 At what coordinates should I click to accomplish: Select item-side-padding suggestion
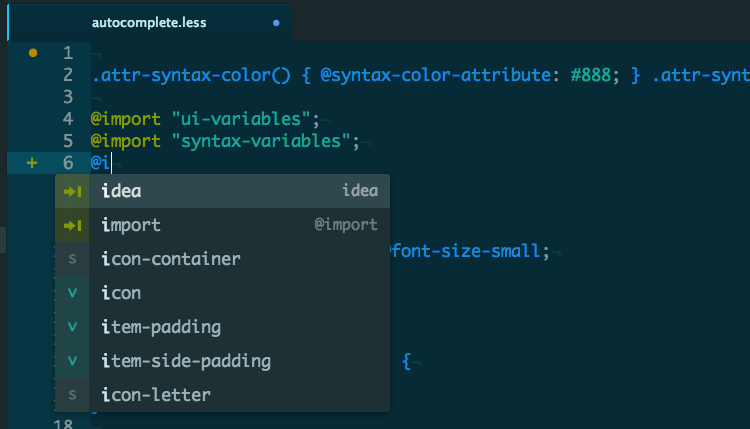[222, 361]
